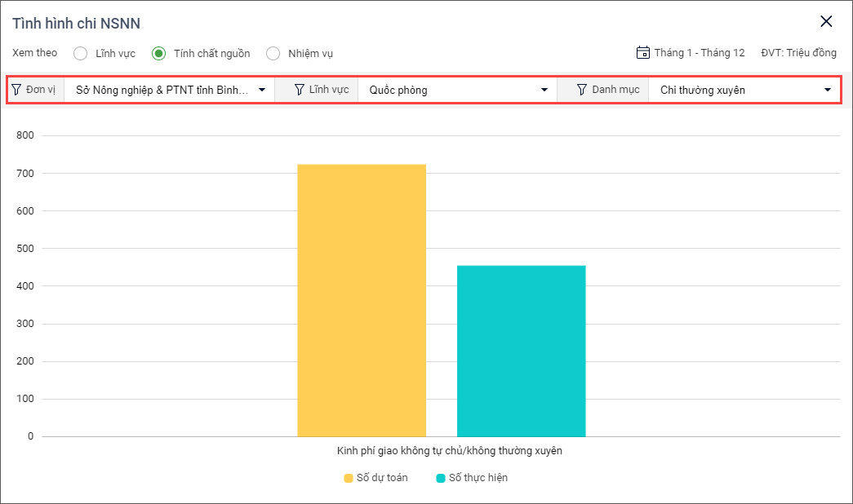Click the yellow Số dự toán legend marker
Image resolution: width=853 pixels, height=504 pixels.
click(x=349, y=478)
